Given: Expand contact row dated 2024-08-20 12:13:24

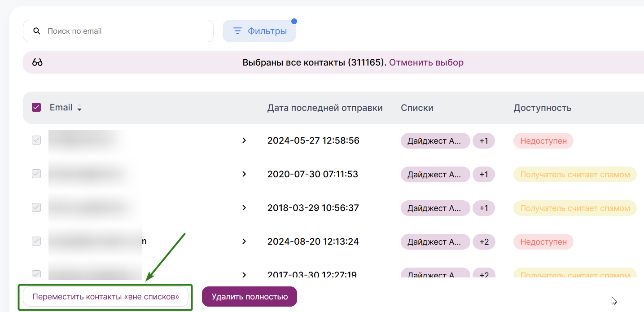Looking at the screenshot, I should (244, 241).
